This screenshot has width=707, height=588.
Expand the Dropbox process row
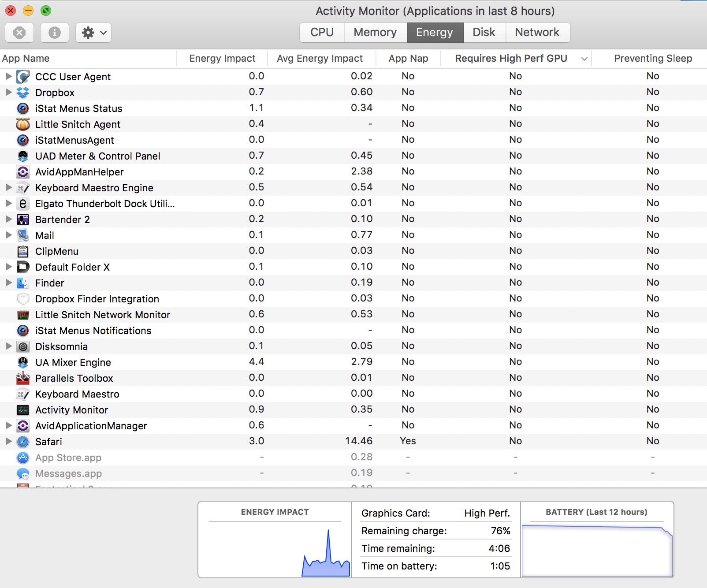[8, 92]
